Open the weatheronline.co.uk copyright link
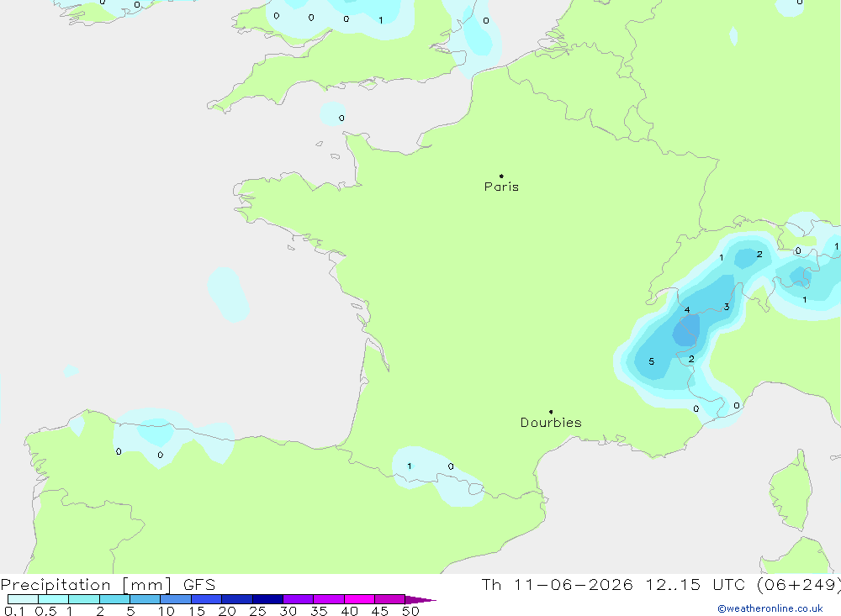Image resolution: width=841 pixels, height=616 pixels. [770, 608]
